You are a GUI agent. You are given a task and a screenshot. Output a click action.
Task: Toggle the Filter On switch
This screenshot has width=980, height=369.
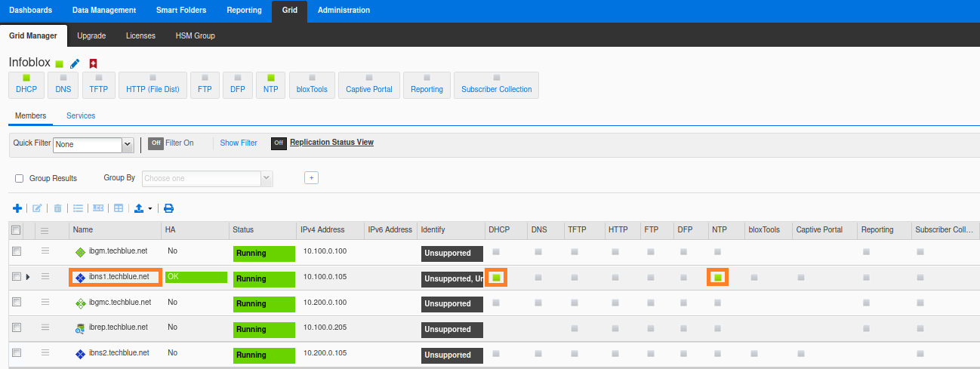click(x=156, y=143)
